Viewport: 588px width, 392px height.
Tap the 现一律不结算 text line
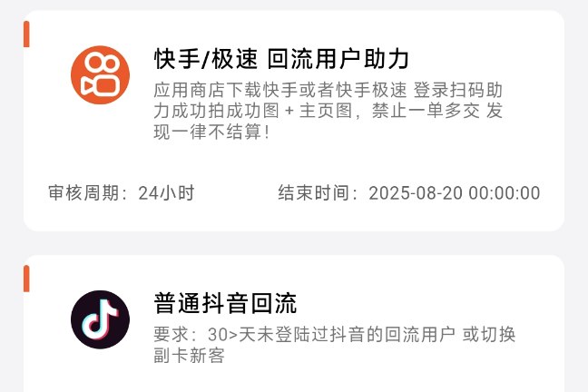(211, 132)
